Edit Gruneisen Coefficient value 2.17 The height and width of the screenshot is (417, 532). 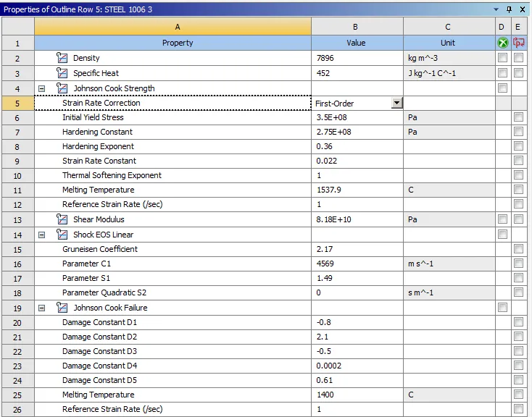pos(357,249)
